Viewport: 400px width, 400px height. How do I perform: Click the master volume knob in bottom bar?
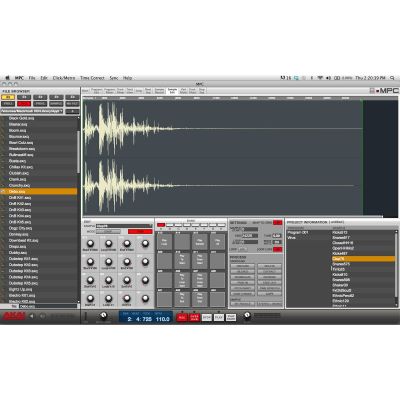[247, 315]
